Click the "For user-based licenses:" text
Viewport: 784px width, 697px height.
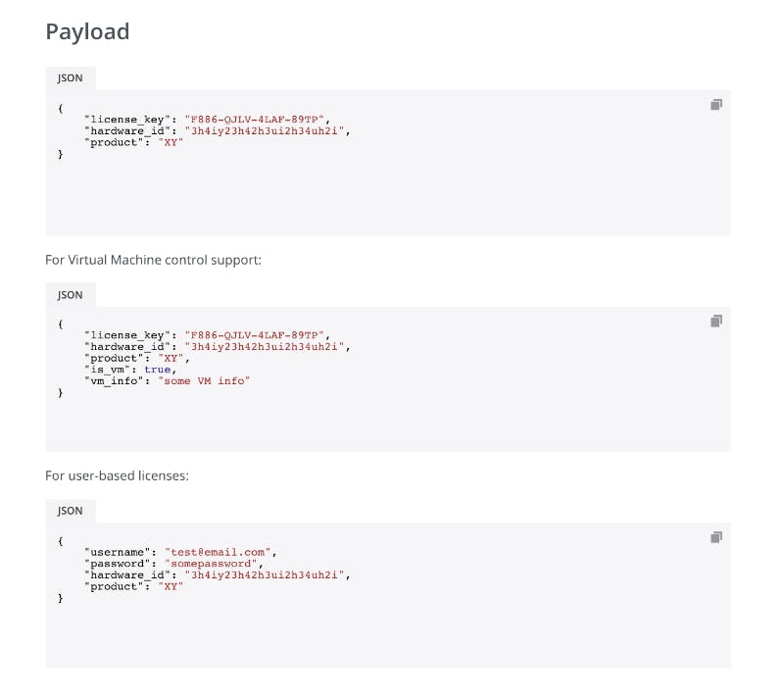coord(117,475)
